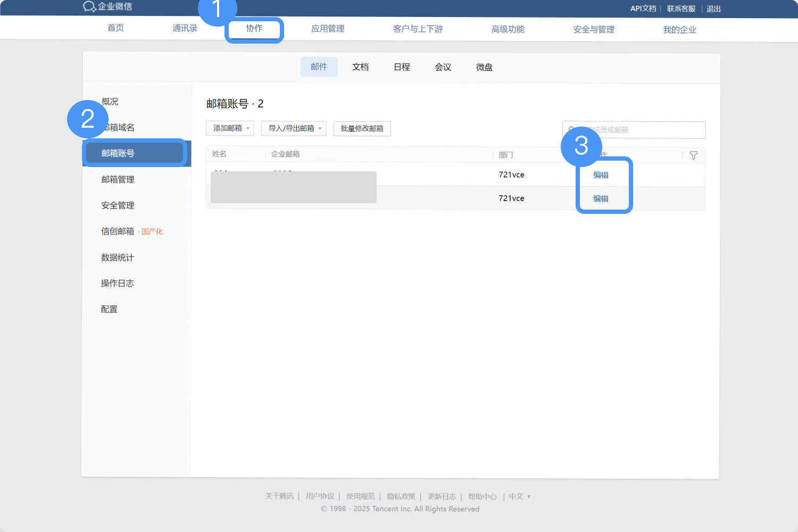Open the 通讯录 tab
The width and height of the screenshot is (798, 532).
click(185, 28)
